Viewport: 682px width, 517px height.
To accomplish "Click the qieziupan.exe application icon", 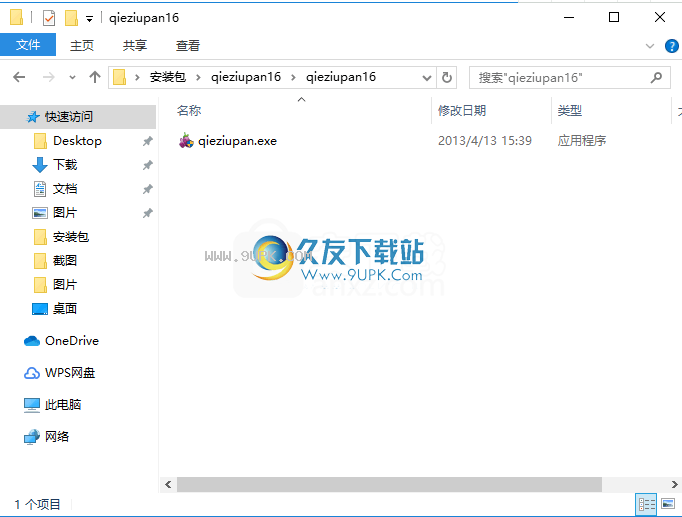I will coord(186,140).
